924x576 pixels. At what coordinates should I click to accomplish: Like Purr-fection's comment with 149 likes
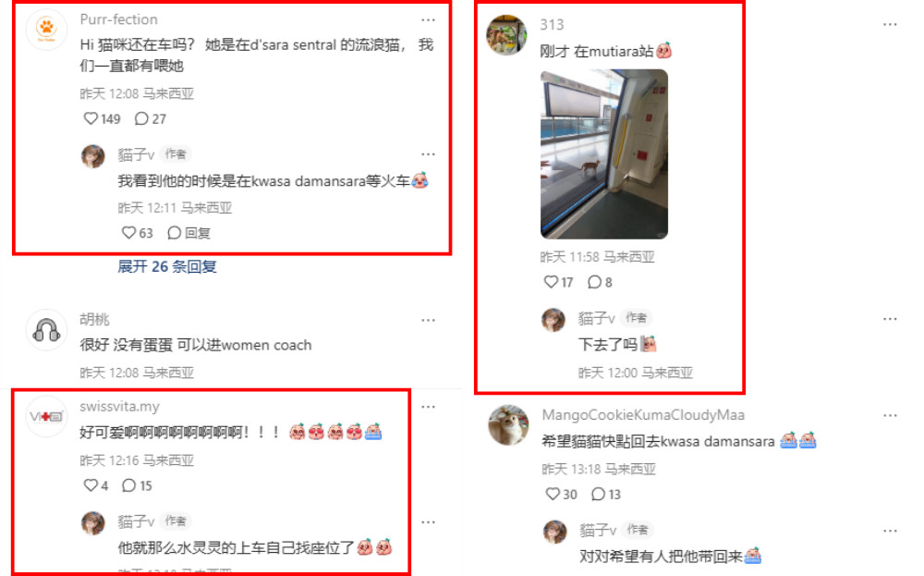point(102,118)
